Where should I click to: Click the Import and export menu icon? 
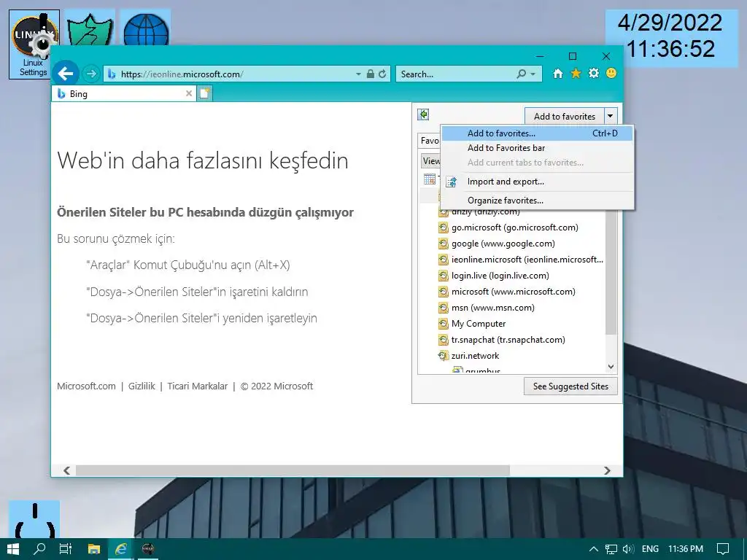click(451, 182)
